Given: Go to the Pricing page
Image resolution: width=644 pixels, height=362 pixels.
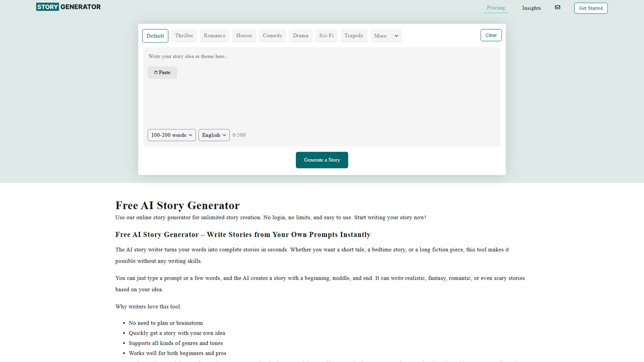Looking at the screenshot, I should point(496,8).
